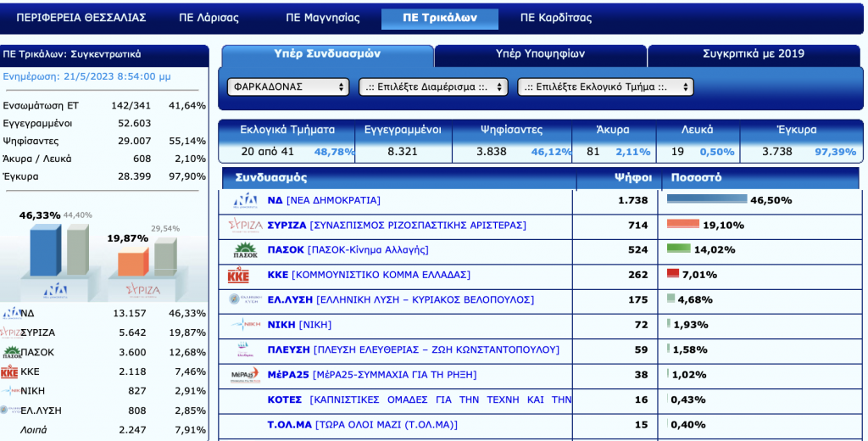The height and width of the screenshot is (441, 868).
Task: Click ΣΥΡΙΖΑ orange percentage bar 19,10%
Action: click(683, 224)
